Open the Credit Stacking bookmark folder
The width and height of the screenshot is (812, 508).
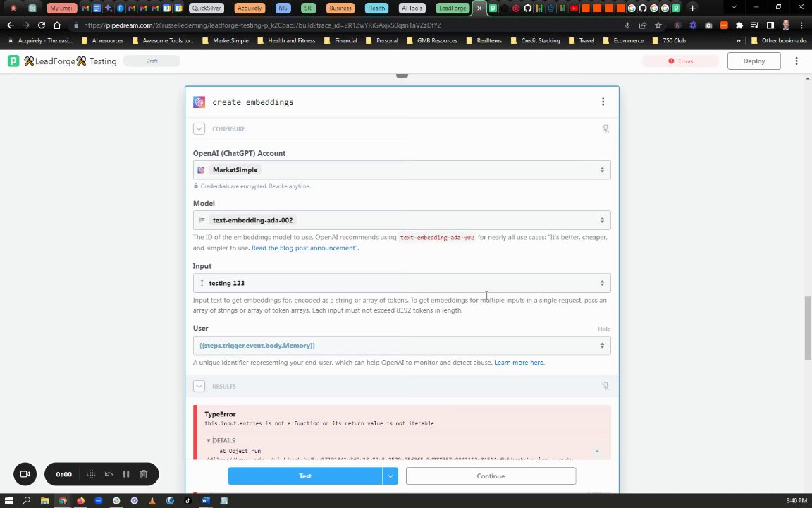tap(535, 40)
